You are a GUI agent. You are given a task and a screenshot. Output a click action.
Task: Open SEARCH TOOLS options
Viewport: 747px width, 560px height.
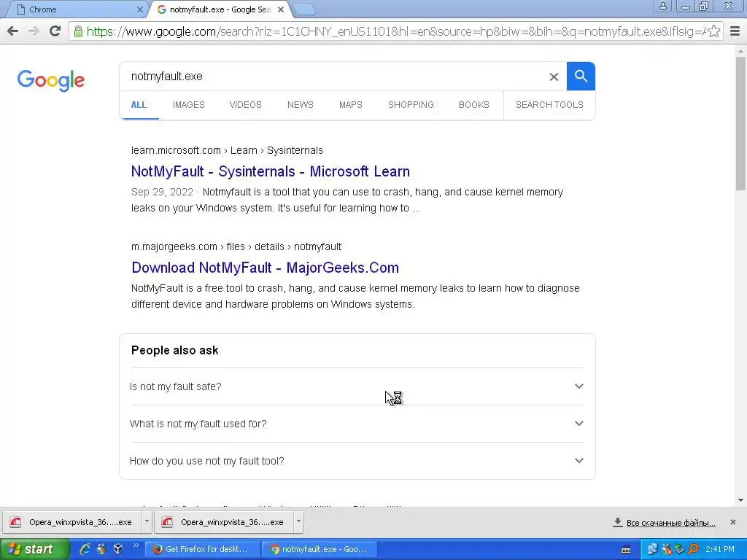549,105
